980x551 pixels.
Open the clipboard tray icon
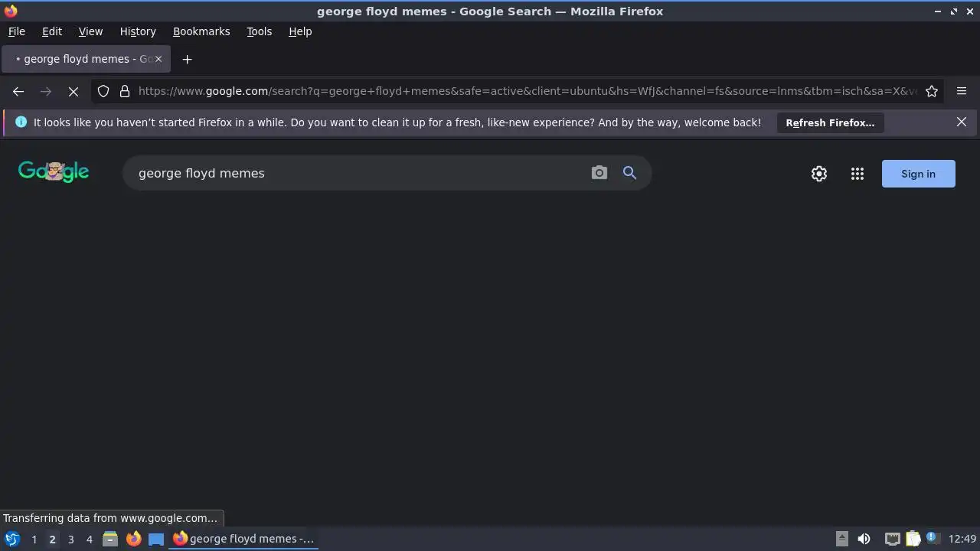coord(913,539)
